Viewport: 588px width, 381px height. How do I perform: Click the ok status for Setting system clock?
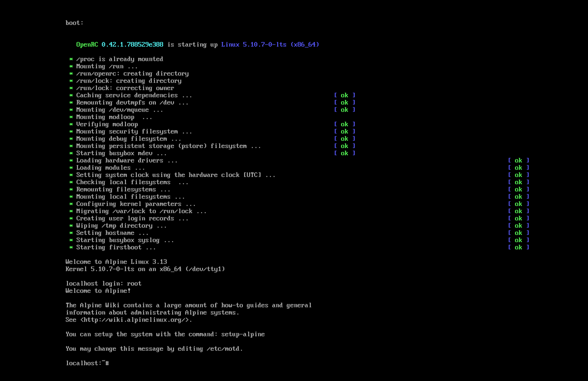coord(518,175)
